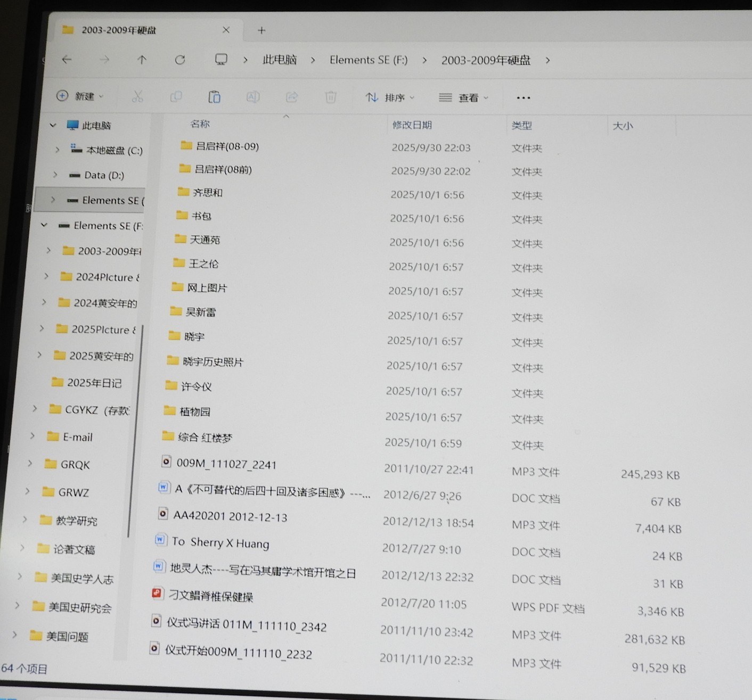The width and height of the screenshot is (752, 700).
Task: Click the Cut scissors icon
Action: click(137, 96)
